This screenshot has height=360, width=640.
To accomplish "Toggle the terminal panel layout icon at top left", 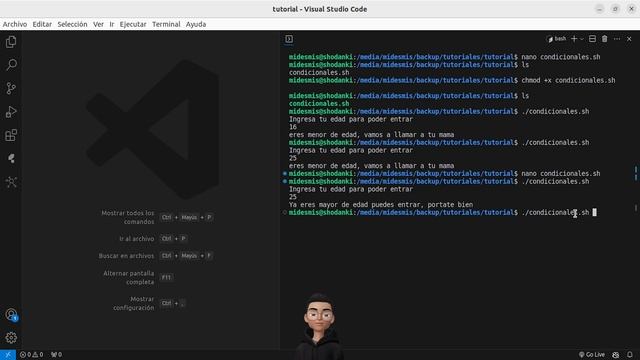I will [289, 39].
